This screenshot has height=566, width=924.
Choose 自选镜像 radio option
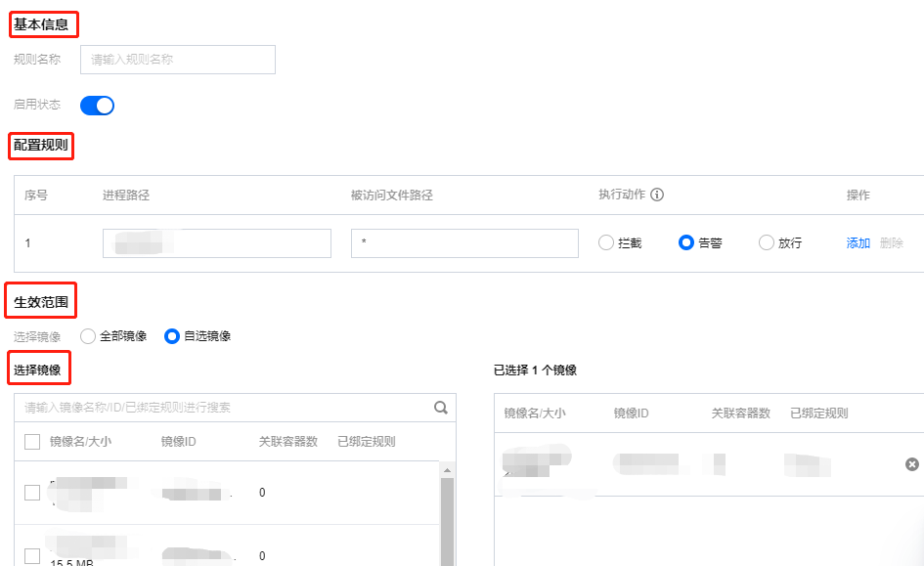[x=172, y=336]
